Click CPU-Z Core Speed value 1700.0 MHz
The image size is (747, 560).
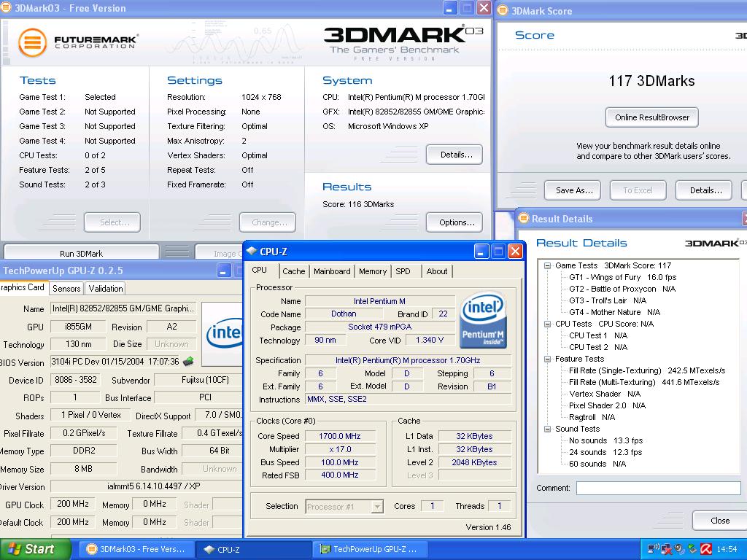340,436
